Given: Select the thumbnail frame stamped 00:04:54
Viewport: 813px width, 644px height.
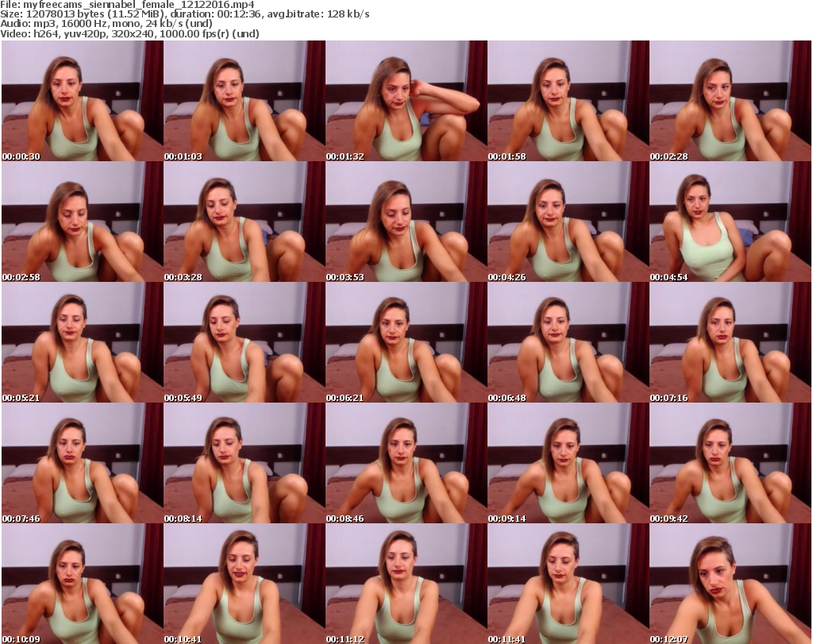Looking at the screenshot, I should tap(730, 222).
